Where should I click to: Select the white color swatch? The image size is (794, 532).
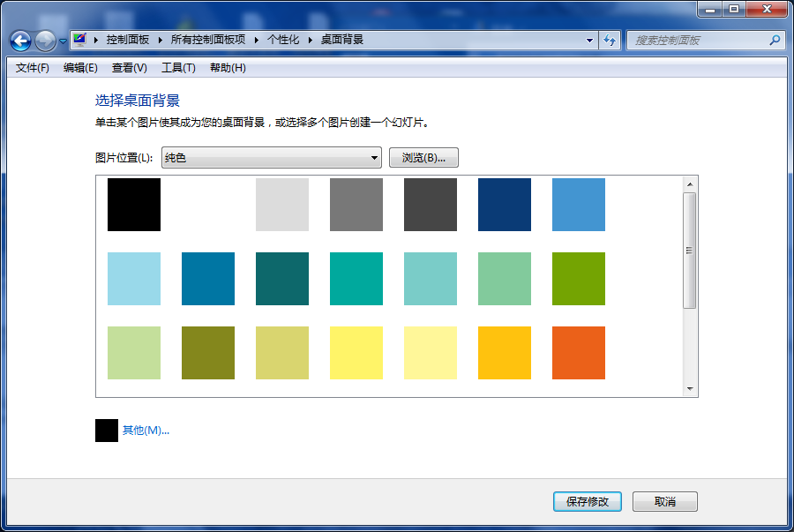click(208, 205)
